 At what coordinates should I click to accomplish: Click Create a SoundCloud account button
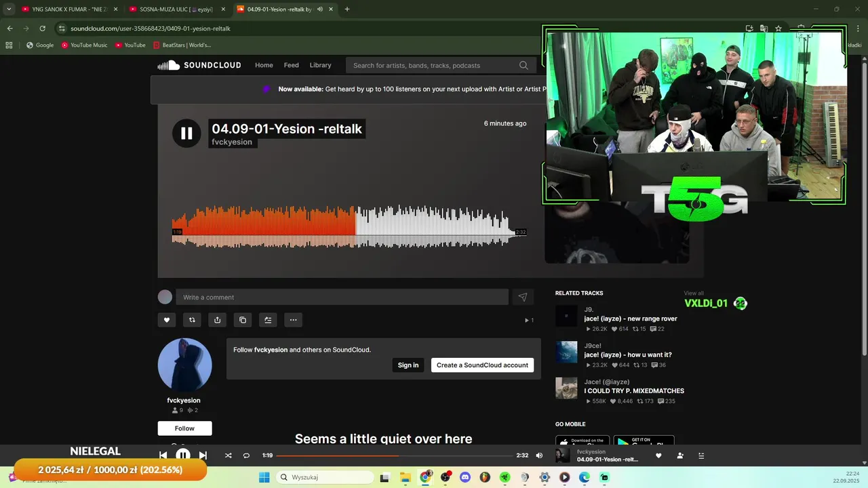[x=482, y=365]
